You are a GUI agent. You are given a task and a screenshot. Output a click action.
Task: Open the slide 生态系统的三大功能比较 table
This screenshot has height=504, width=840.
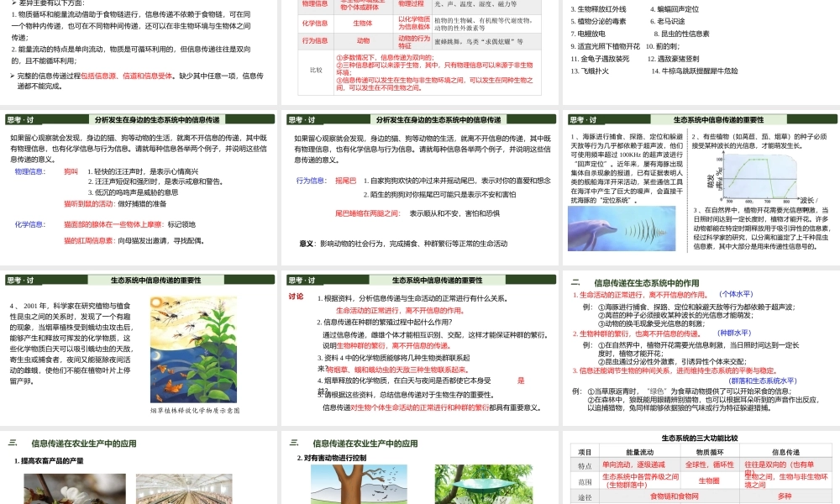701,468
